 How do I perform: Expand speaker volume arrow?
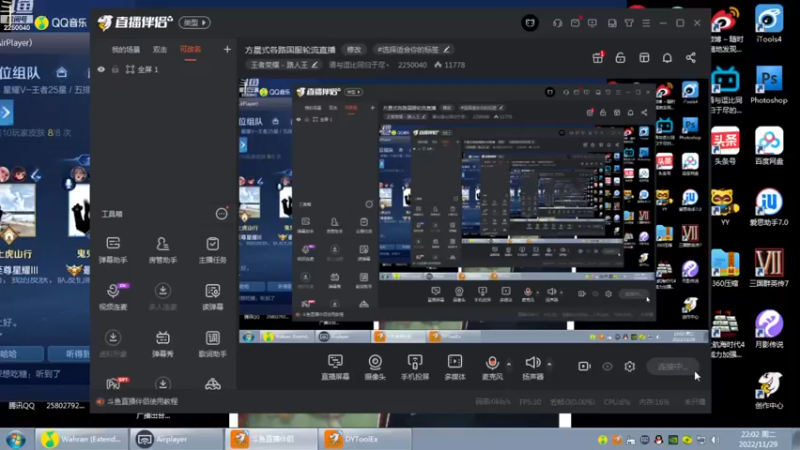549,364
